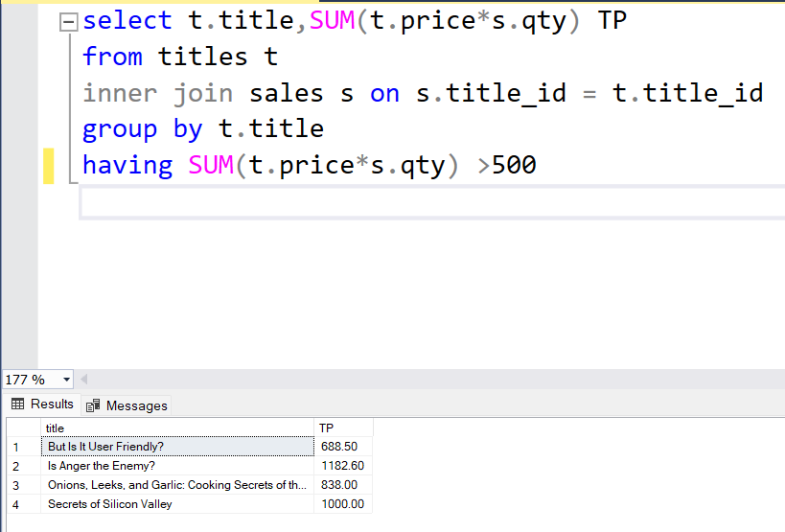
Task: Place cursor on 'inner join' keywords
Action: [x=158, y=94]
